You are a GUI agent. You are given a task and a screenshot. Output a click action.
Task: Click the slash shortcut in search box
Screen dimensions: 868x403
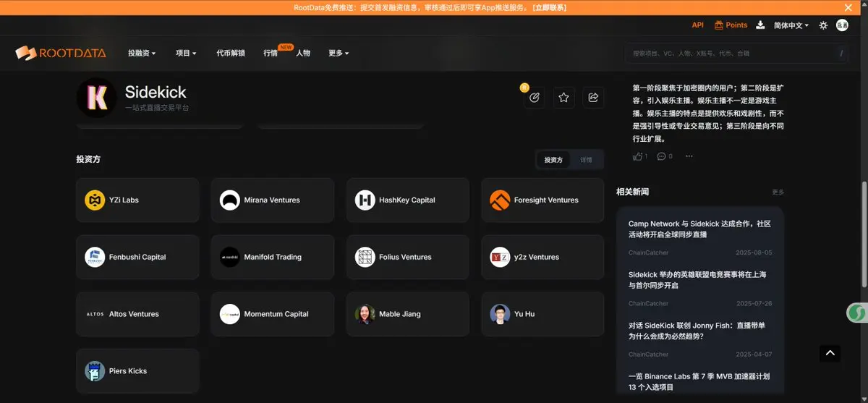point(841,54)
